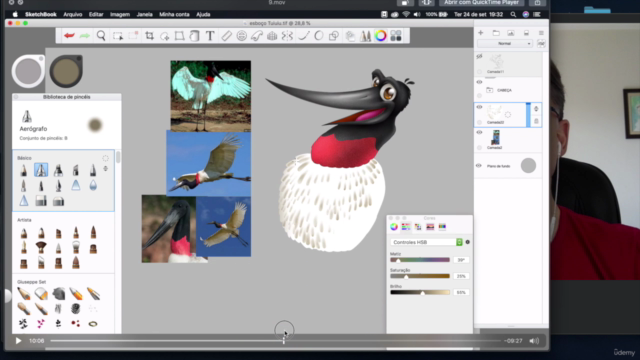Click the video timeline playhead
640x360 pixels.
click(x=284, y=340)
